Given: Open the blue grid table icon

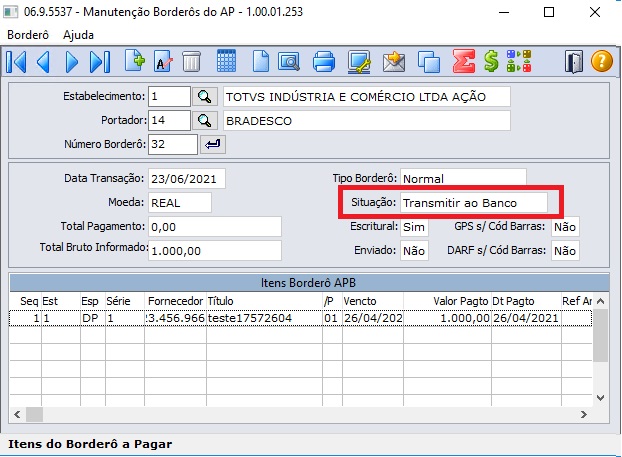Looking at the screenshot, I should (x=227, y=61).
